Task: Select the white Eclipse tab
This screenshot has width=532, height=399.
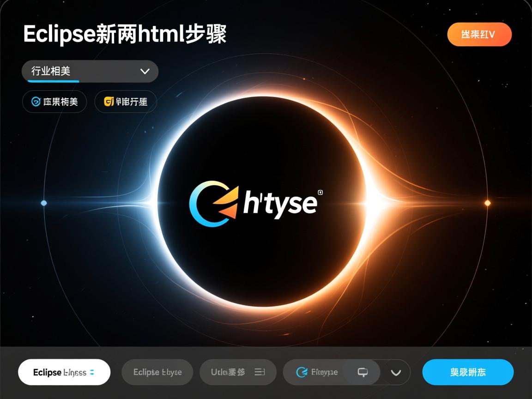Action: (64, 372)
